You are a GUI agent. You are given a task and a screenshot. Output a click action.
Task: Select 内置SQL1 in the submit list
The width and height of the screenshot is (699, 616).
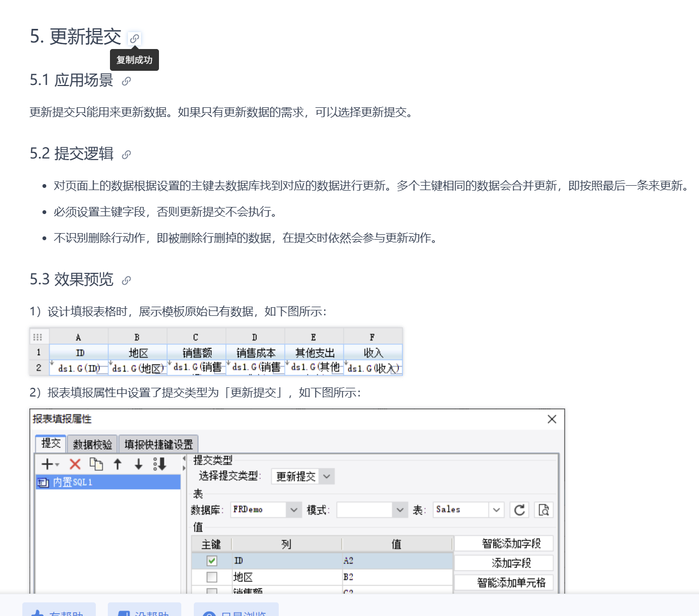tap(108, 483)
